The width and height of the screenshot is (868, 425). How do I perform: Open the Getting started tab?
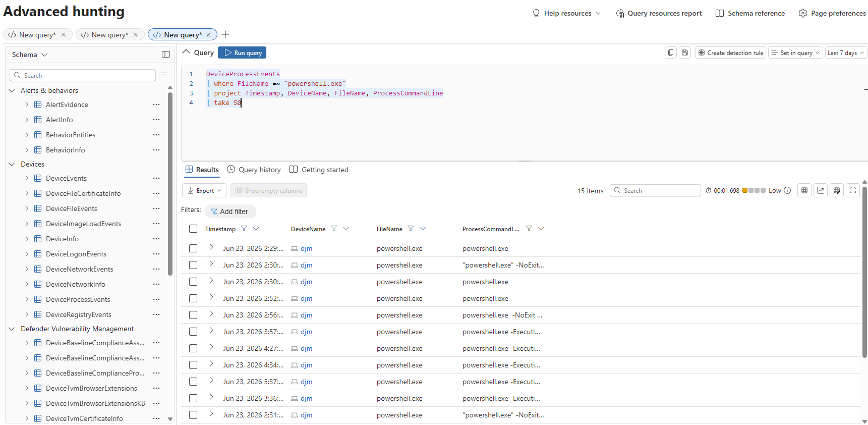(x=319, y=170)
